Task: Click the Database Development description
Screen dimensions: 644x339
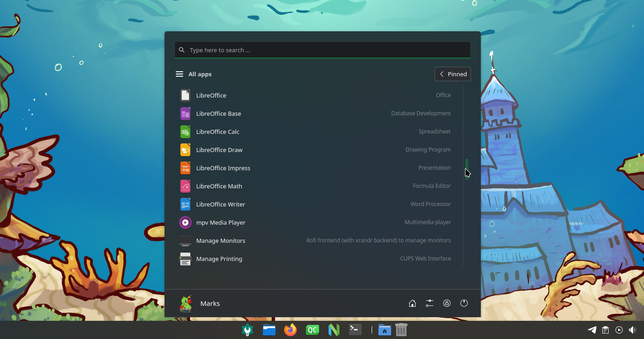Action: [421, 113]
